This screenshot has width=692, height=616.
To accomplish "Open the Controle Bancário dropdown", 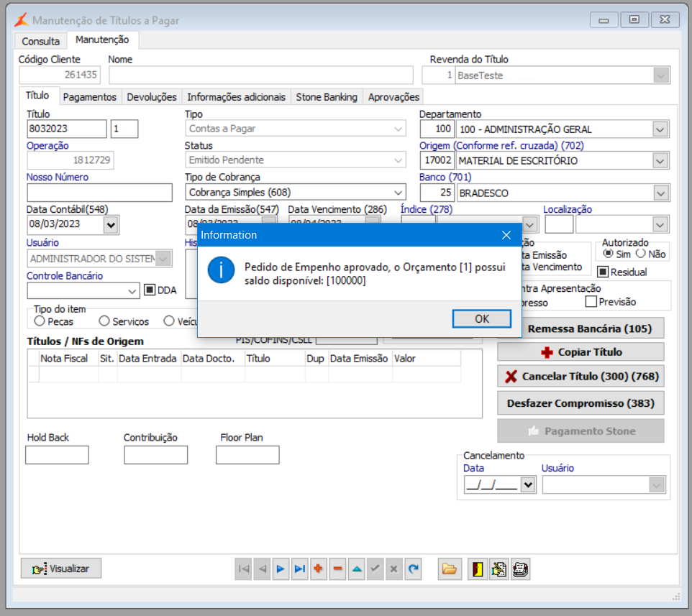I will (x=132, y=291).
